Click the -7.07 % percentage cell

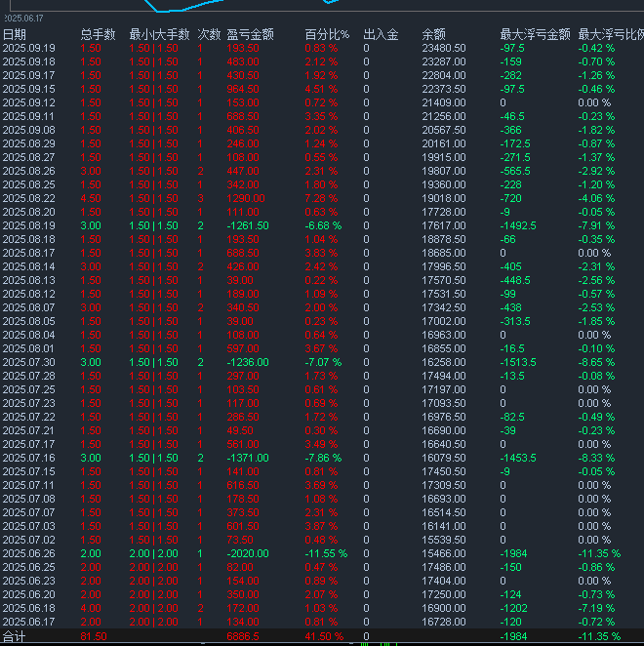[325, 361]
